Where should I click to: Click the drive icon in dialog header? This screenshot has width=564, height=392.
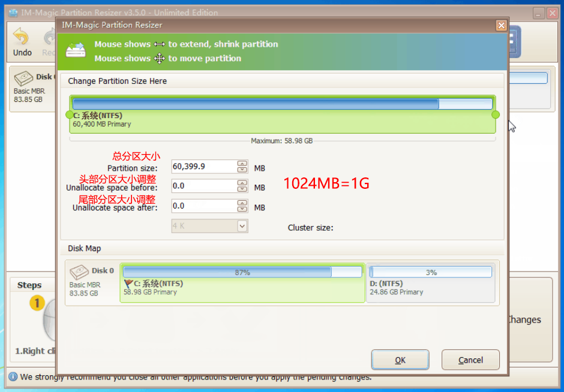click(76, 50)
